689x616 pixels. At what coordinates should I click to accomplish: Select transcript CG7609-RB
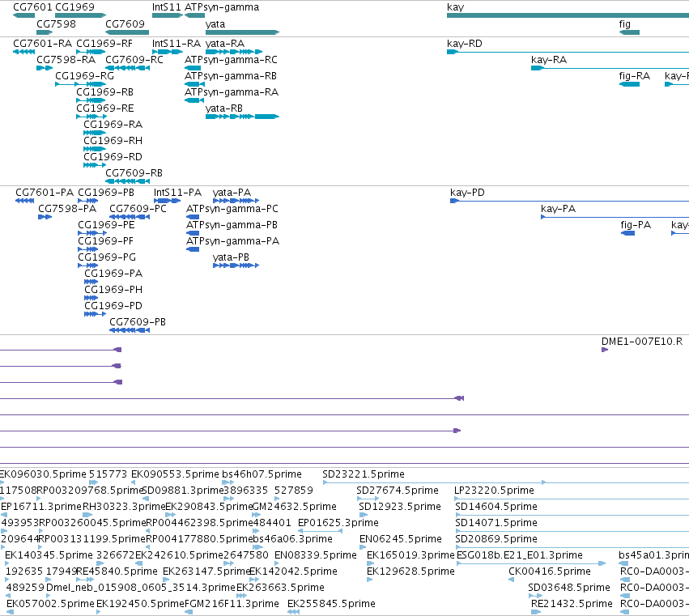point(134,173)
